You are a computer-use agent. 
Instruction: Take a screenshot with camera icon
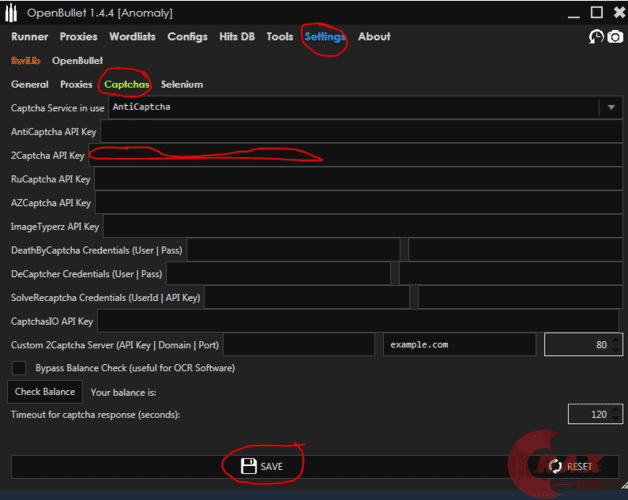[615, 37]
